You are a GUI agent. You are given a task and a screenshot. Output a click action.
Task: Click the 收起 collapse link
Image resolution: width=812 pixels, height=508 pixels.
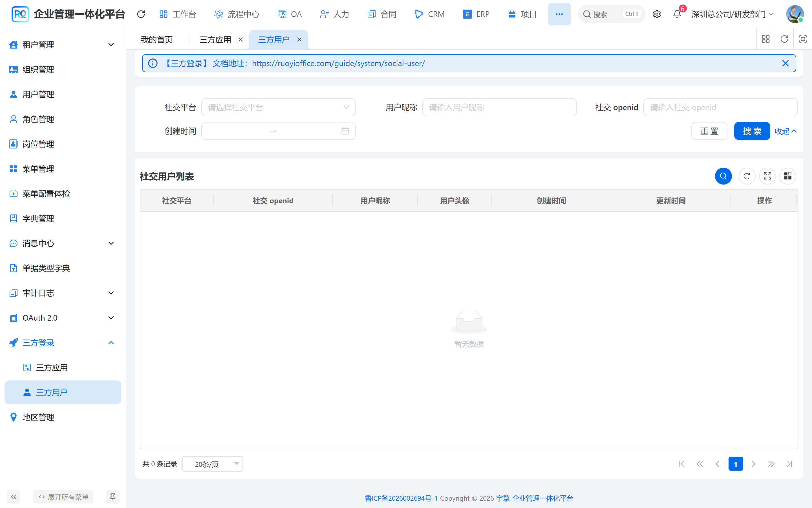tap(785, 131)
